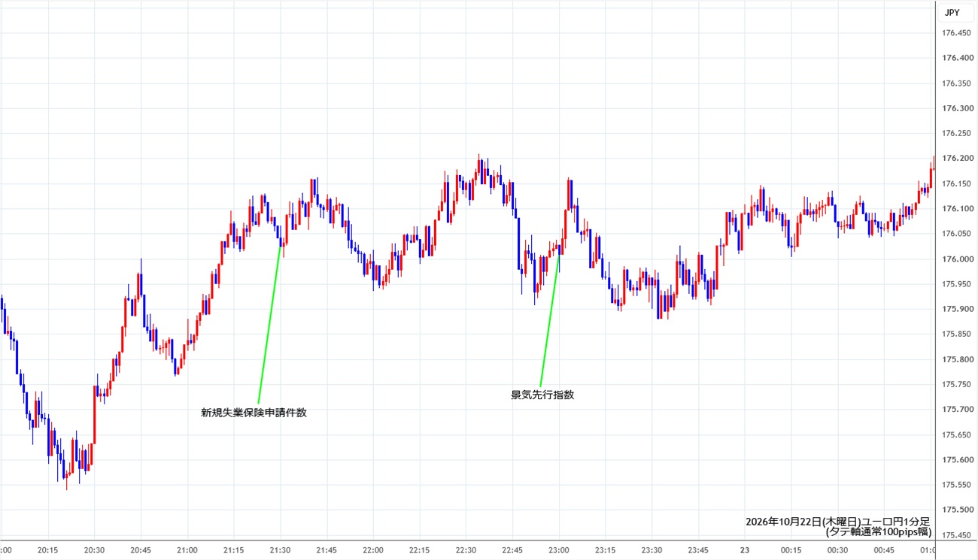Click the 20:45 time axis label

tap(141, 550)
